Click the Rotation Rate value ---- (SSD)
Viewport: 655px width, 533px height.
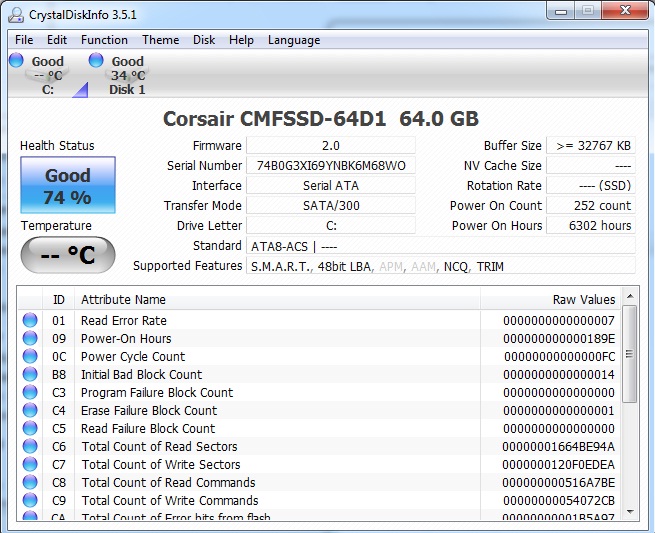click(591, 185)
